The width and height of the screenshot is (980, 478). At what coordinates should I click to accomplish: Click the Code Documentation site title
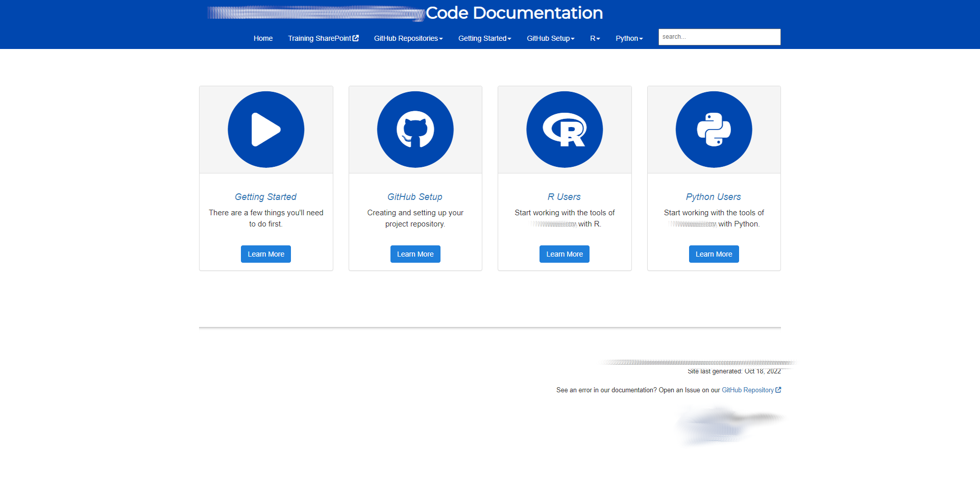(514, 13)
